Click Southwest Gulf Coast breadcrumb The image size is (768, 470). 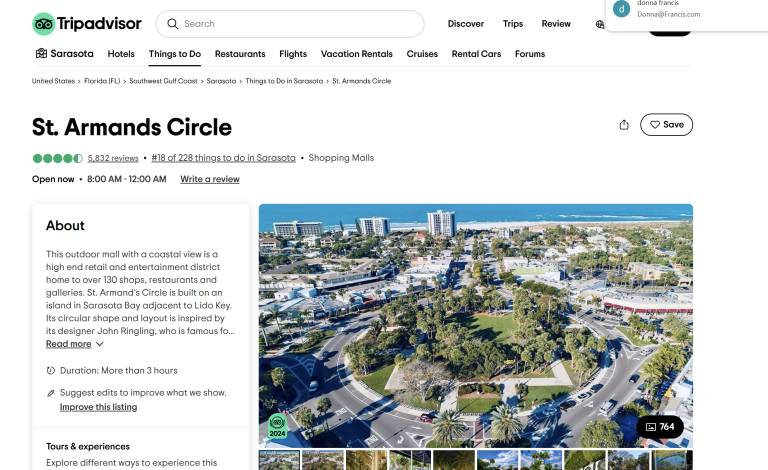coord(163,81)
